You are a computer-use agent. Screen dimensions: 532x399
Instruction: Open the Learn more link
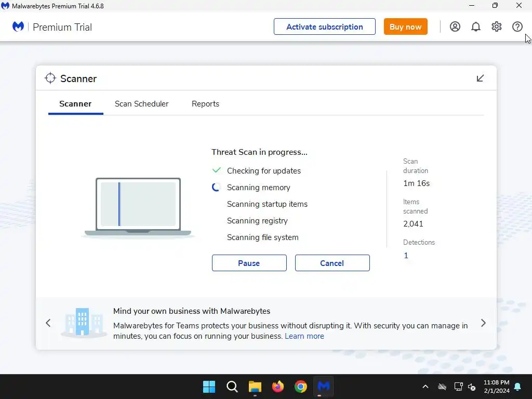(304, 336)
